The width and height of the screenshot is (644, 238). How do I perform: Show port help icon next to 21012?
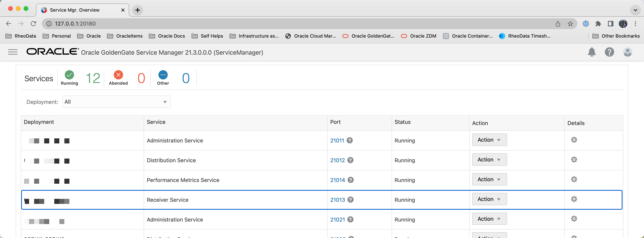350,160
